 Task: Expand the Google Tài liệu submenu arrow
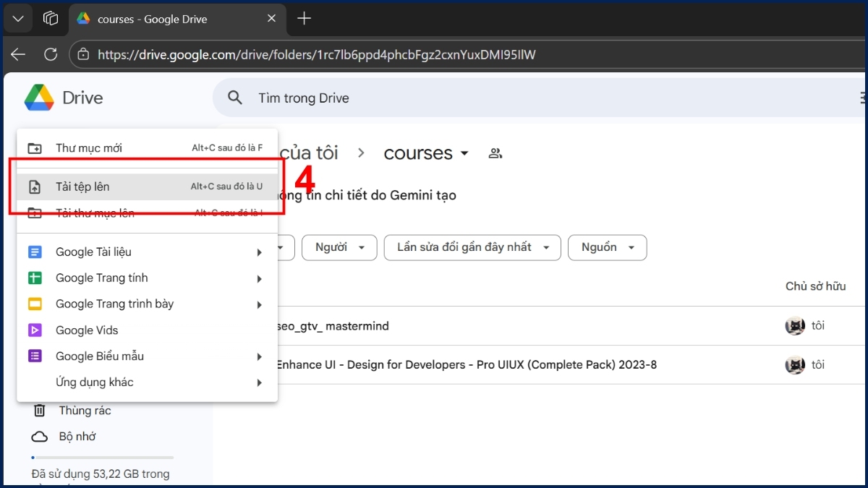point(259,252)
